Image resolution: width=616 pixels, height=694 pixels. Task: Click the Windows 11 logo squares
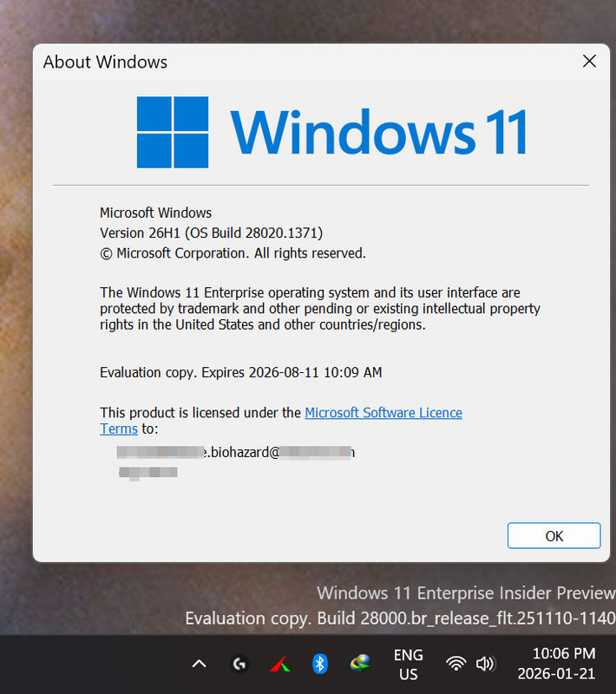click(x=173, y=133)
